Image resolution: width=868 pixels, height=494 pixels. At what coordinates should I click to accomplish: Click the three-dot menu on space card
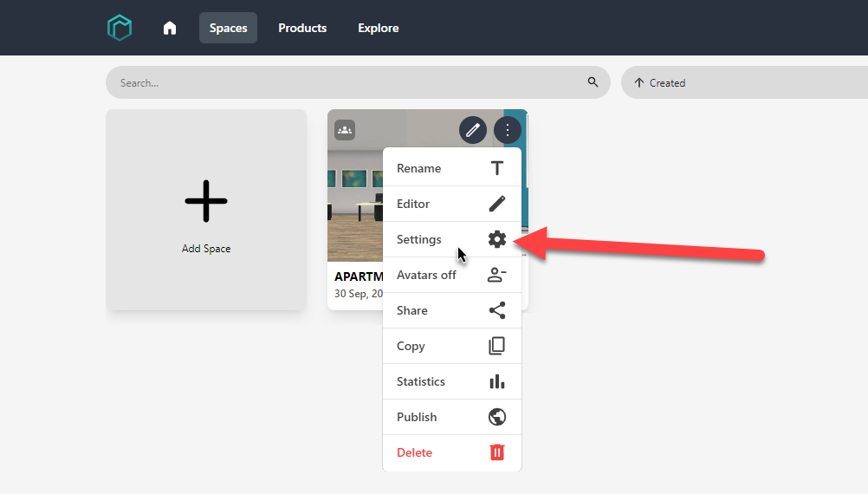508,130
